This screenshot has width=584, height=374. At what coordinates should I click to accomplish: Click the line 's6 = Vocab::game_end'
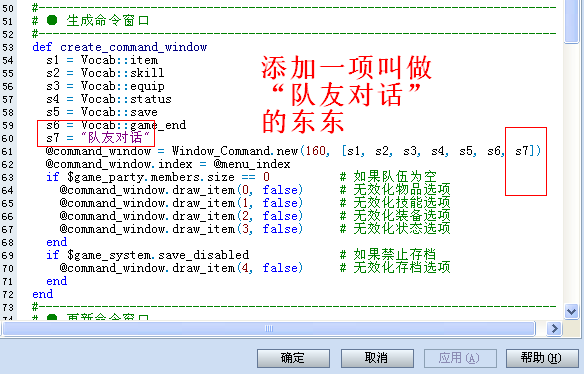(x=116, y=125)
